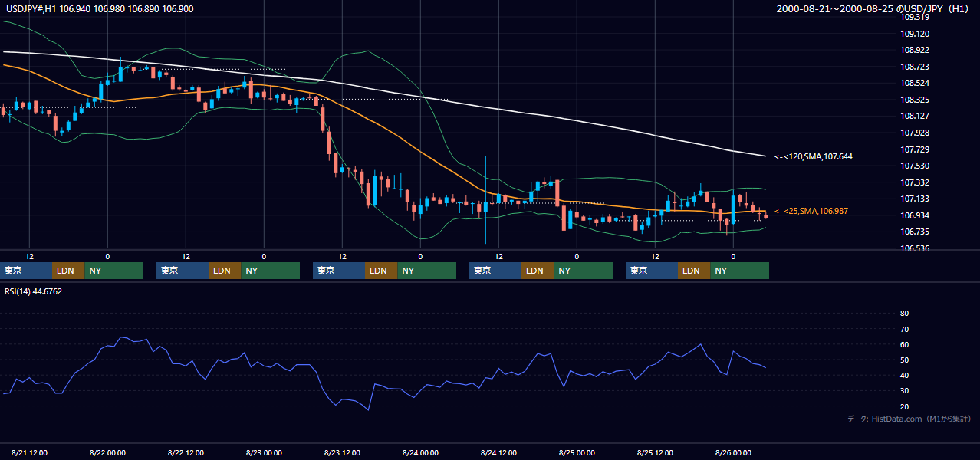Click the NY session block for 8/25
This screenshot has width=980, height=460.
click(x=739, y=271)
